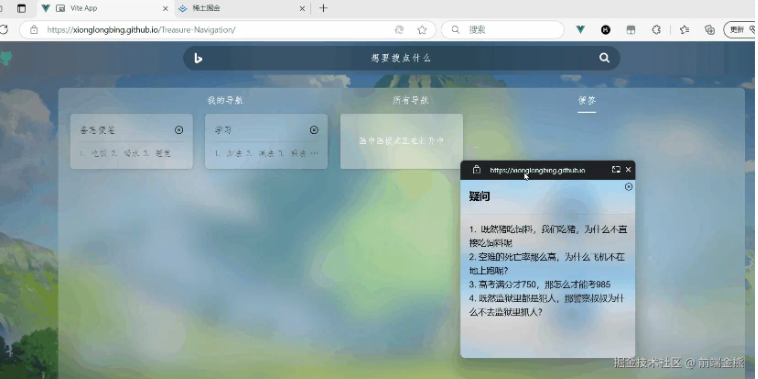Click the 更新 update button
758x379 pixels.
tap(740, 30)
